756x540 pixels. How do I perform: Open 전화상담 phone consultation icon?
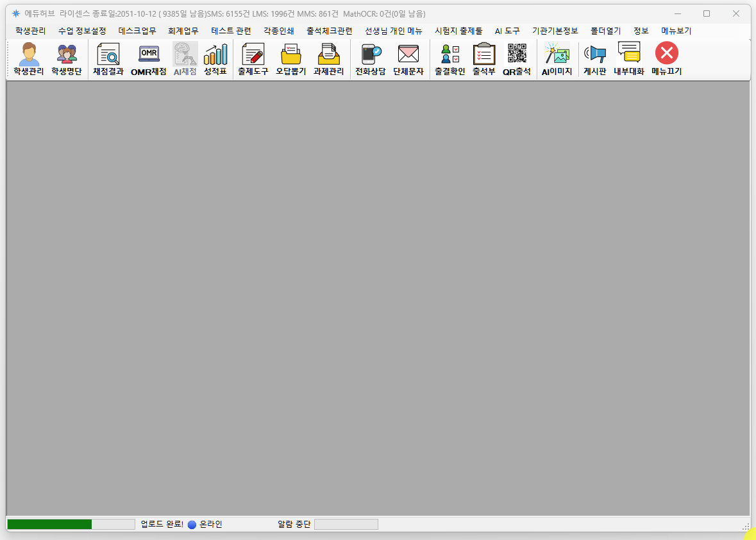[371, 59]
